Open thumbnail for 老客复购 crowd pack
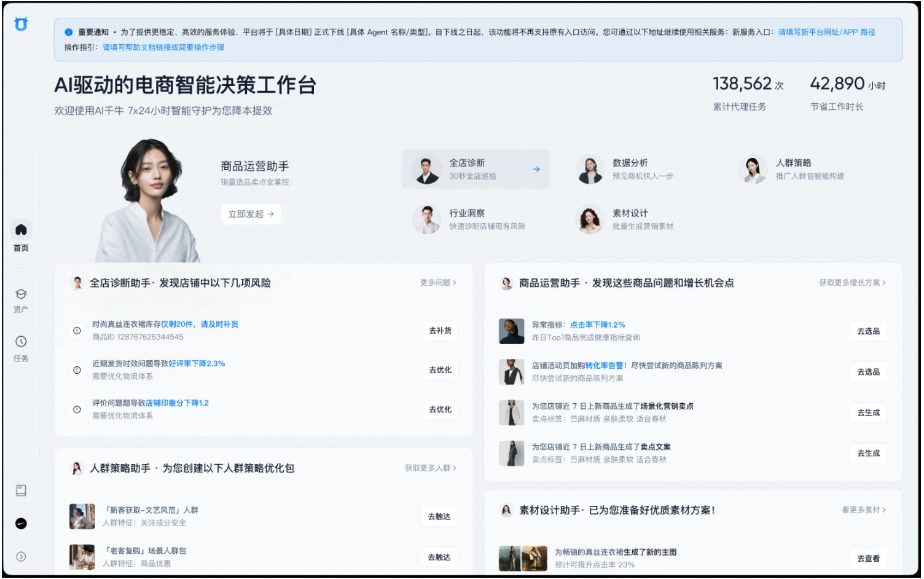Image resolution: width=924 pixels, height=579 pixels. tap(82, 557)
